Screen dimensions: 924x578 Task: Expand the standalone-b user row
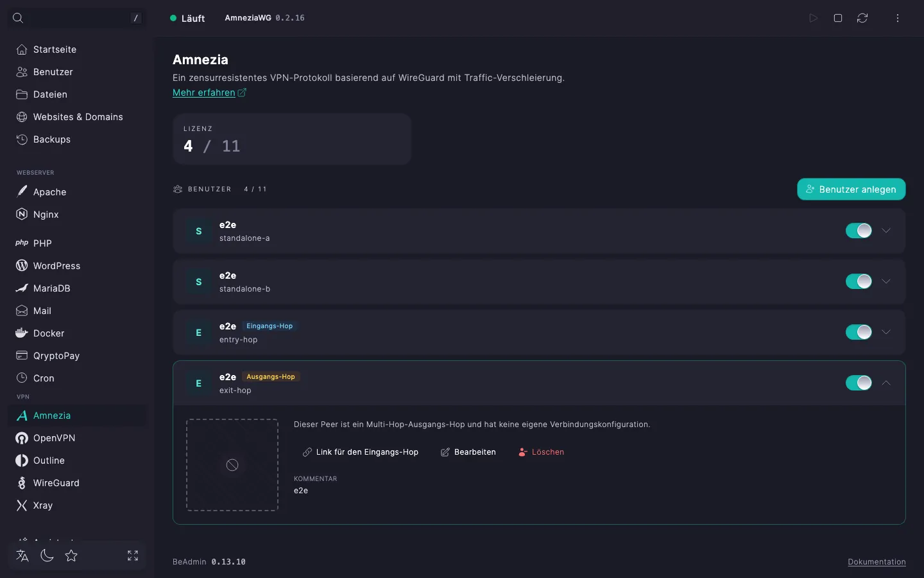[x=886, y=281]
